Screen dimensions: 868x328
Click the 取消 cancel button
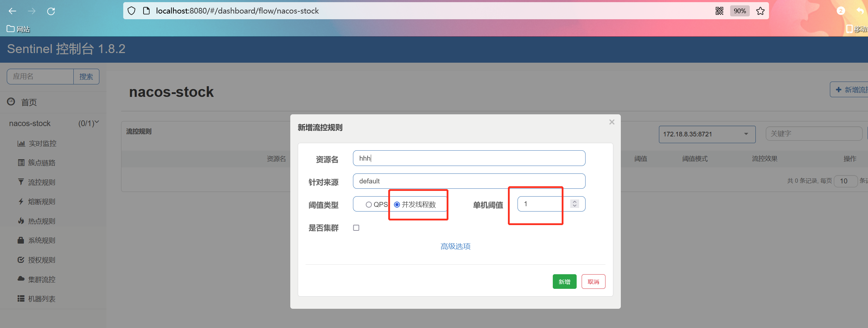pyautogui.click(x=593, y=282)
